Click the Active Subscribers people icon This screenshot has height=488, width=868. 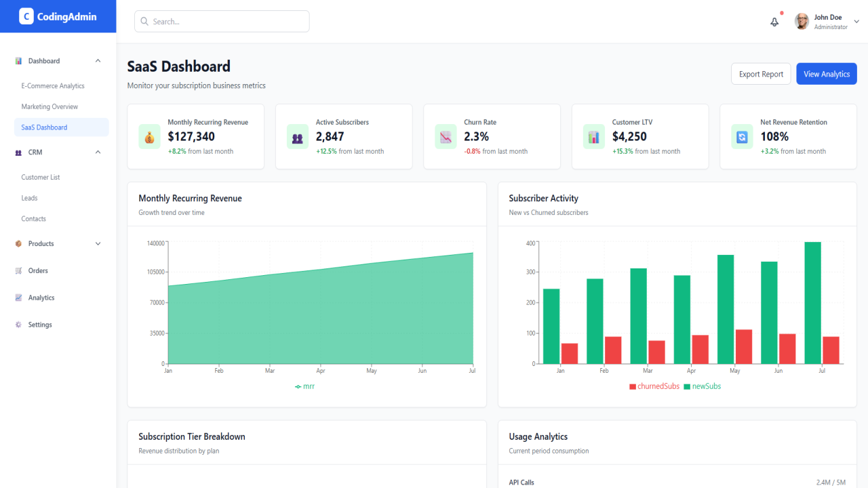(298, 136)
